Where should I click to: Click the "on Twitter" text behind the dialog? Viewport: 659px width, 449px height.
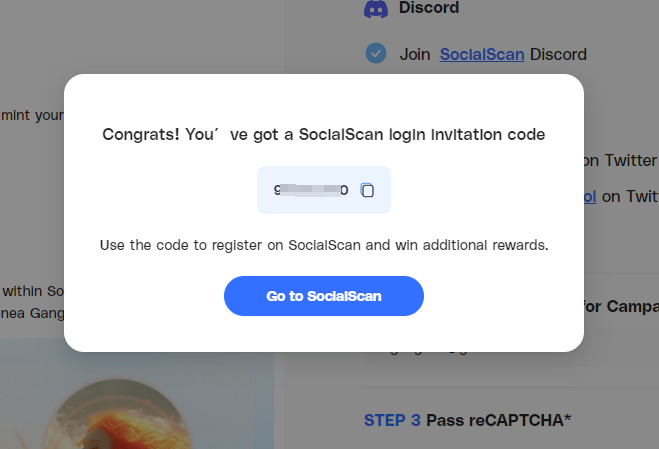pos(620,160)
